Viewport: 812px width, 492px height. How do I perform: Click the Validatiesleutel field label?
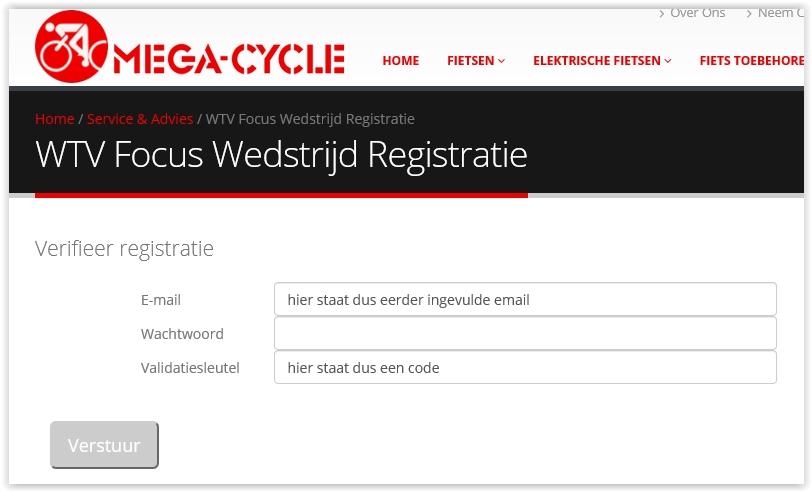point(191,368)
